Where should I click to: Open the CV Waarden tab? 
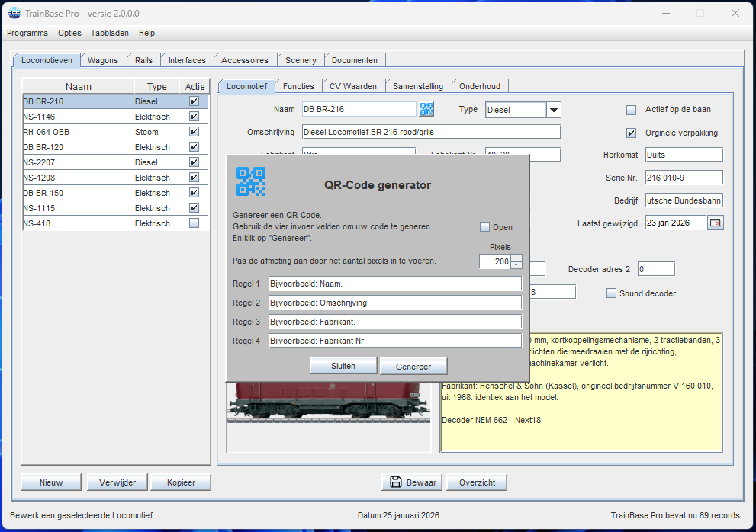352,86
